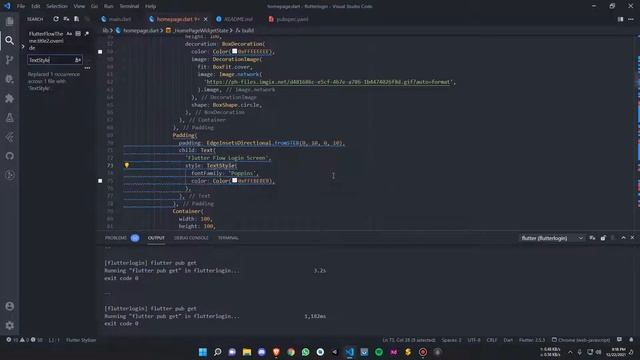Open Windows Start button
The height and width of the screenshot is (360, 640).
202,352
